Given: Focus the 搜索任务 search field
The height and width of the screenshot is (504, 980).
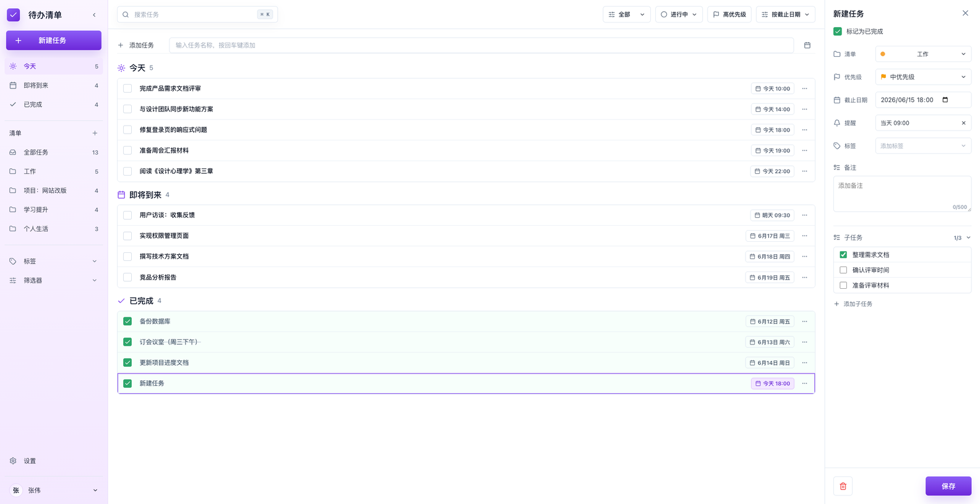Looking at the screenshot, I should pyautogui.click(x=197, y=14).
